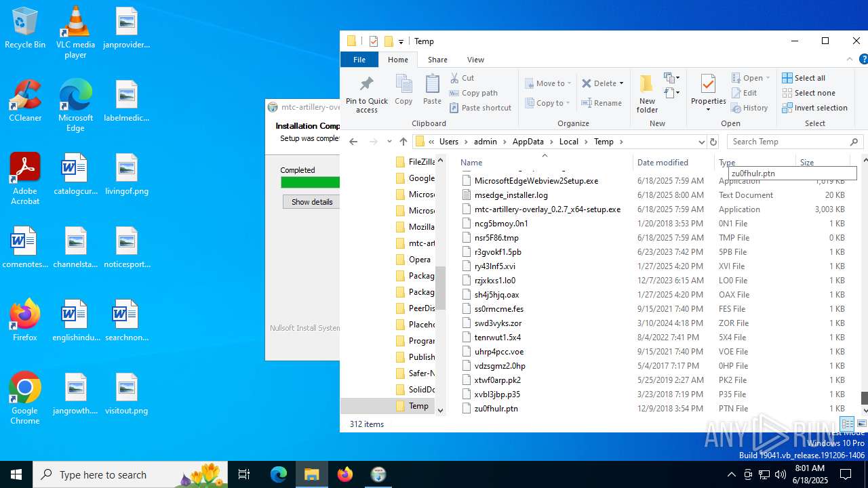This screenshot has height=488, width=868.
Task: Go back with the left arrow
Action: coord(353,142)
